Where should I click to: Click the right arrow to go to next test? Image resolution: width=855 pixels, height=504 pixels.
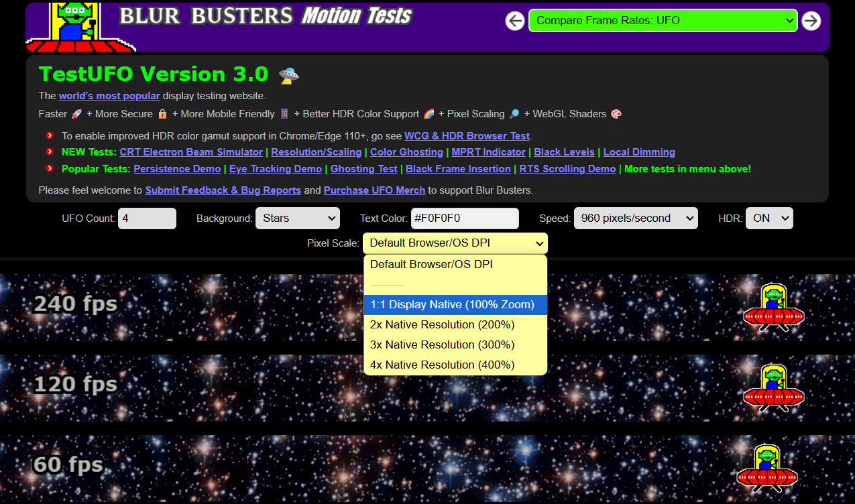click(x=811, y=21)
